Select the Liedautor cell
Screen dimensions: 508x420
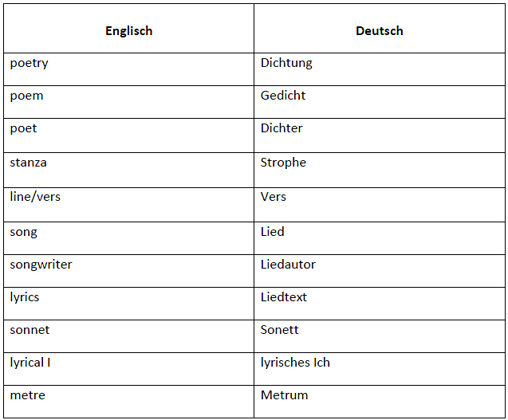pyautogui.click(x=380, y=271)
